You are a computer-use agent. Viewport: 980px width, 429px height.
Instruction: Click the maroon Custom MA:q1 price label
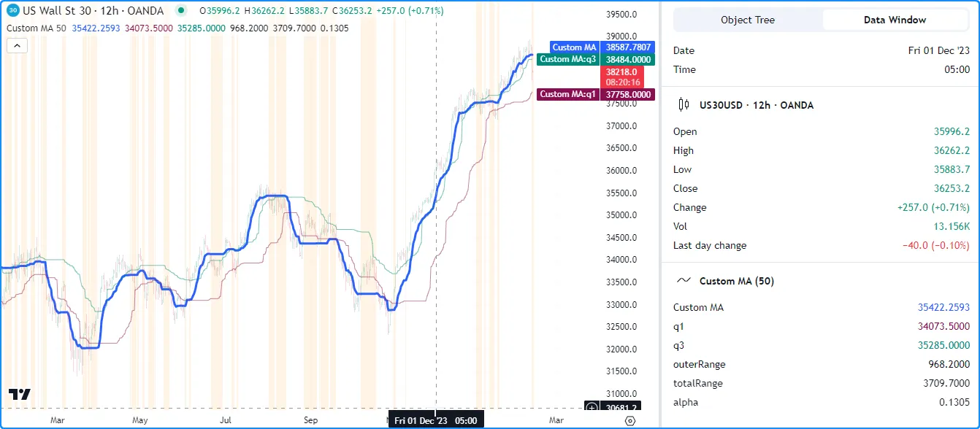point(567,94)
